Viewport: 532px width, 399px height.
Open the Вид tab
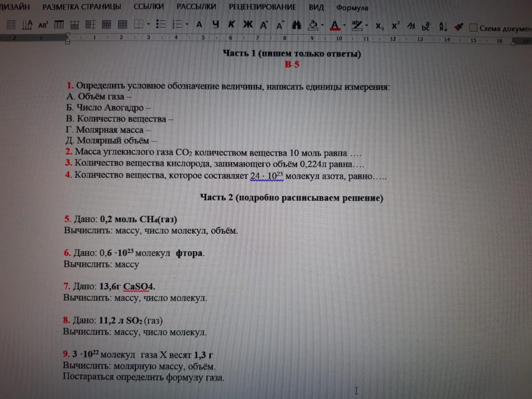[316, 8]
